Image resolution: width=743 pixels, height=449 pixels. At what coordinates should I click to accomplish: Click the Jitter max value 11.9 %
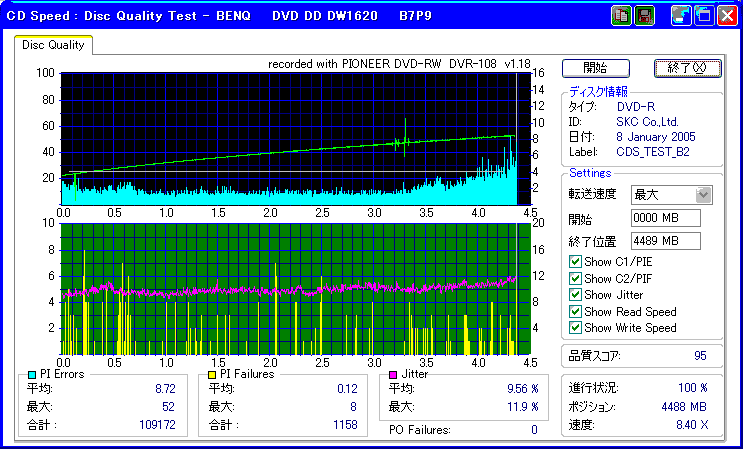523,407
